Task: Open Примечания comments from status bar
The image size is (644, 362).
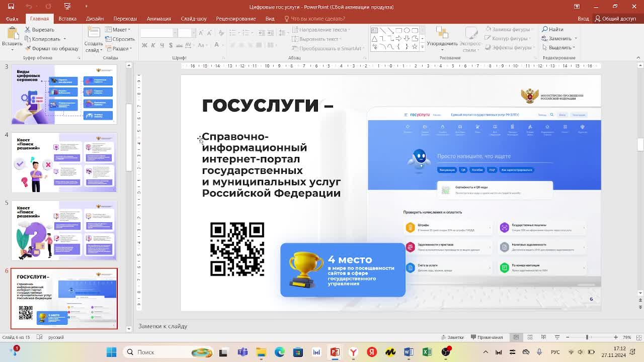Action: (486, 337)
